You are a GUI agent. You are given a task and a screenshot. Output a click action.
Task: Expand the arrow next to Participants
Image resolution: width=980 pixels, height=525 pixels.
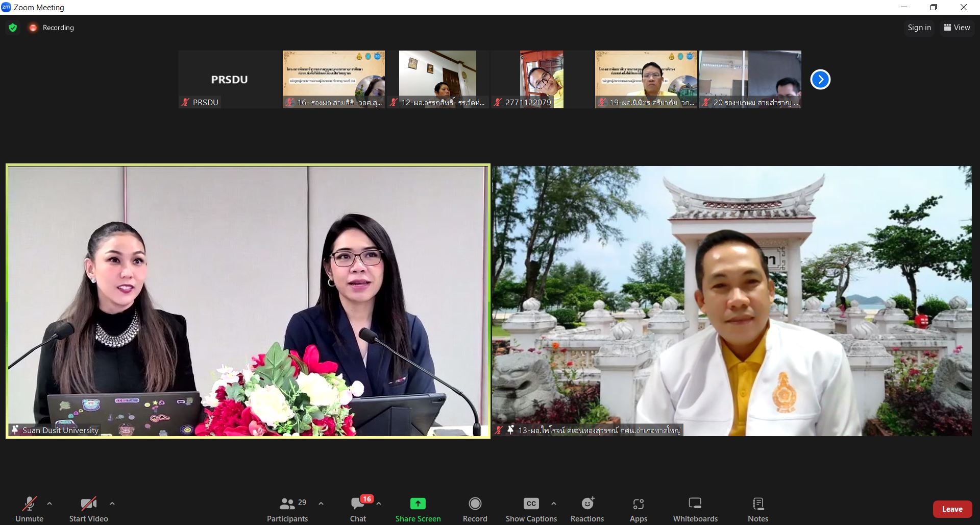click(321, 504)
